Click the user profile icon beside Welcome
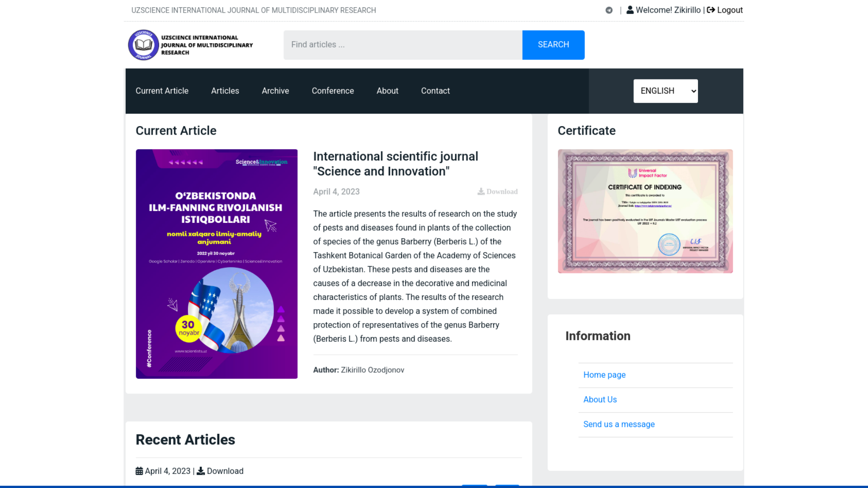Image resolution: width=868 pixels, height=488 pixels. coord(630,10)
